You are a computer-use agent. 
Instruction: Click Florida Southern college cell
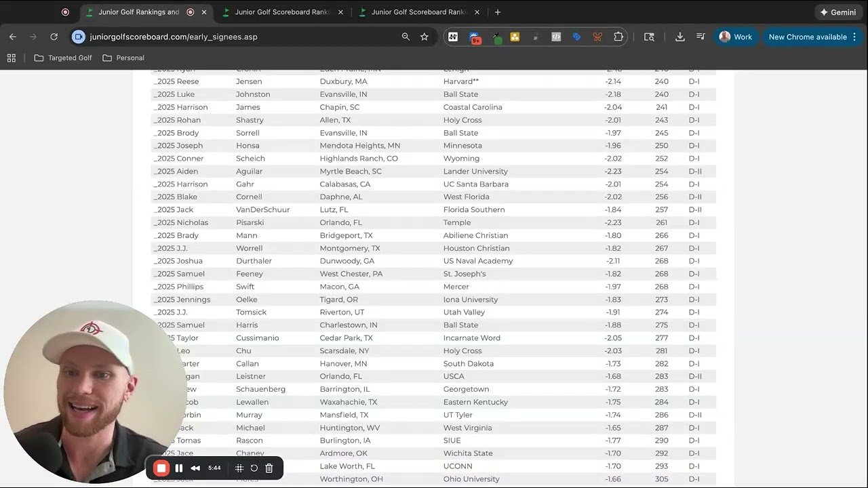(x=474, y=210)
